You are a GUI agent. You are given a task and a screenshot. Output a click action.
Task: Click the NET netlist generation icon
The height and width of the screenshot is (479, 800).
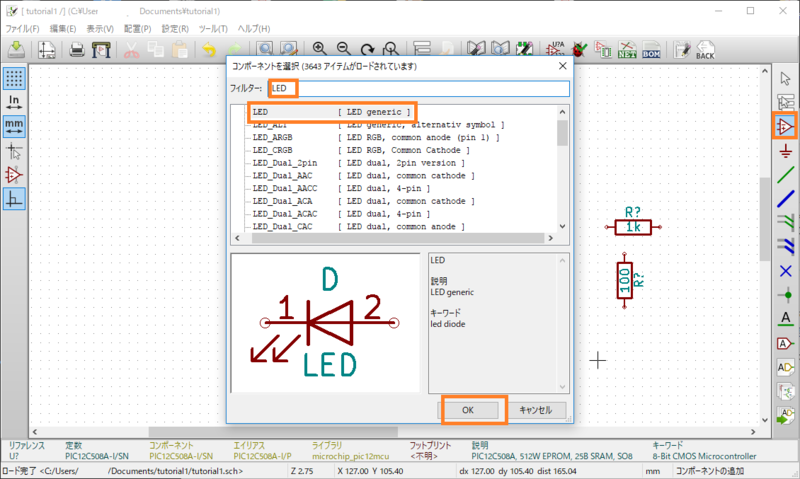point(627,49)
